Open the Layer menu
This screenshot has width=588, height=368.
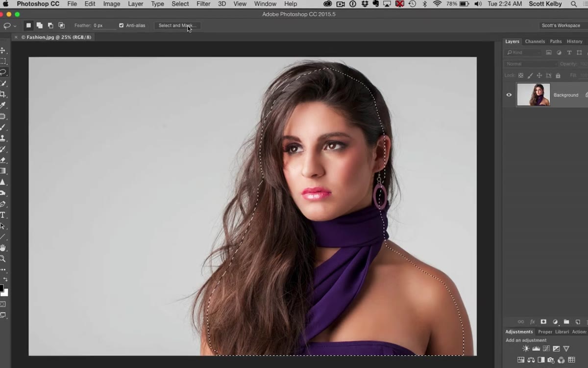[135, 4]
